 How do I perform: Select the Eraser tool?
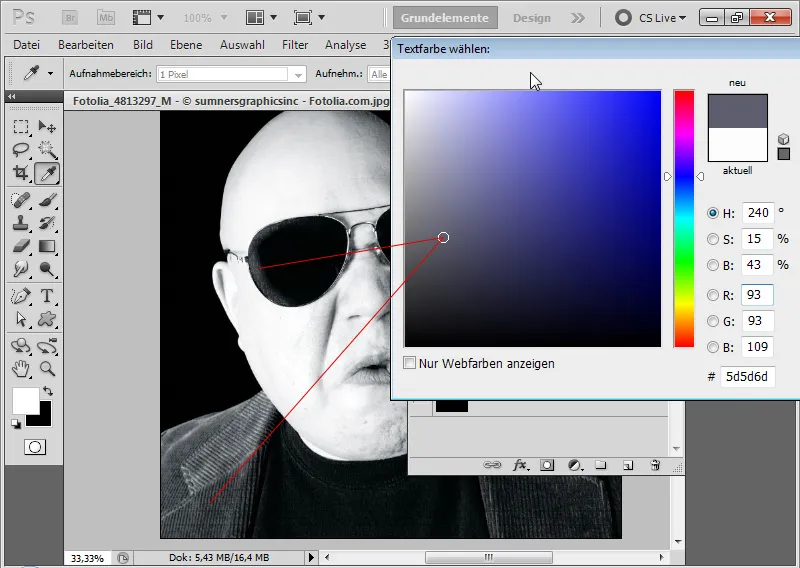click(21, 246)
